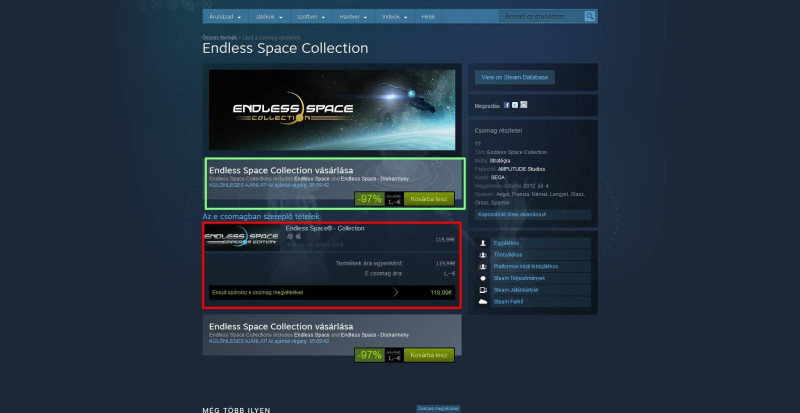Click the single-player person icon
800x413 pixels.
coord(483,243)
